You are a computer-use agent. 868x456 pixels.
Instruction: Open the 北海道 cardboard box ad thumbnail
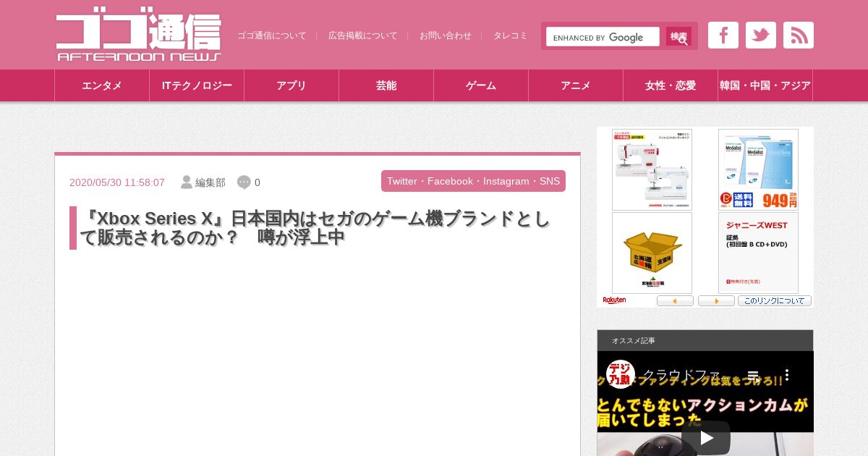652,253
